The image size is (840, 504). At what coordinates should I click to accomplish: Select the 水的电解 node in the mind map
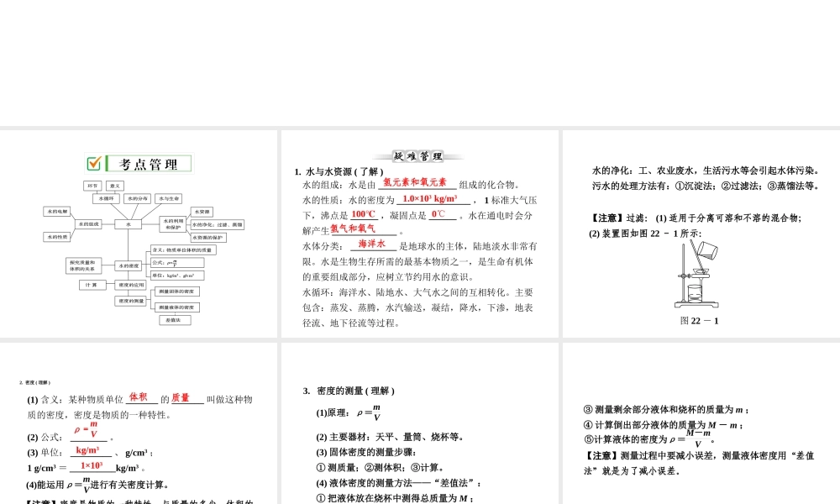tap(57, 212)
